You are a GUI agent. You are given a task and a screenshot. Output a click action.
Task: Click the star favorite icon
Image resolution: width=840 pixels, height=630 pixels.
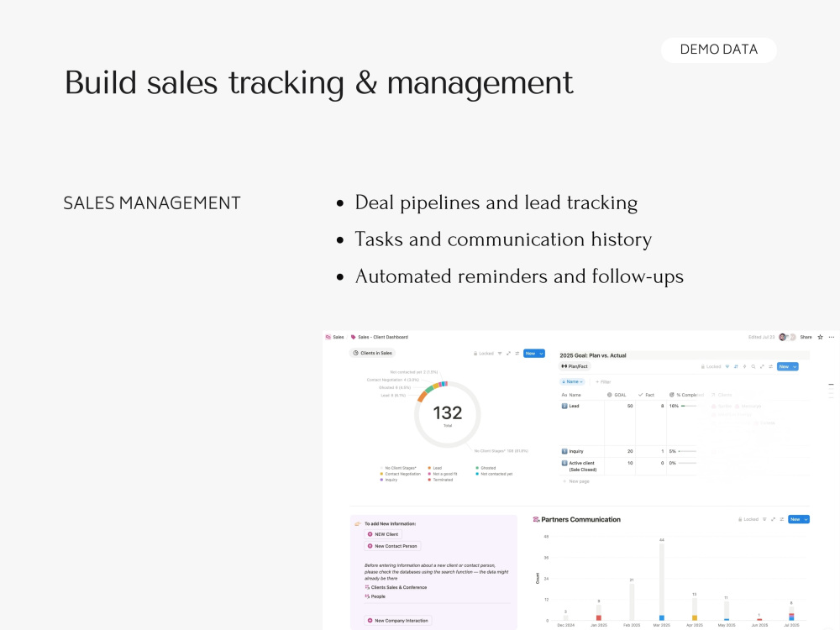pos(820,337)
